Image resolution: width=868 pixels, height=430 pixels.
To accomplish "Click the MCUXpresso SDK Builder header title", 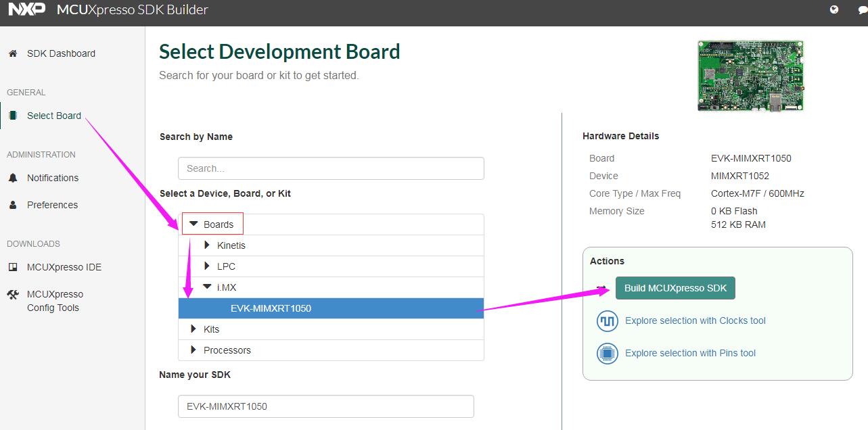I will pos(133,9).
